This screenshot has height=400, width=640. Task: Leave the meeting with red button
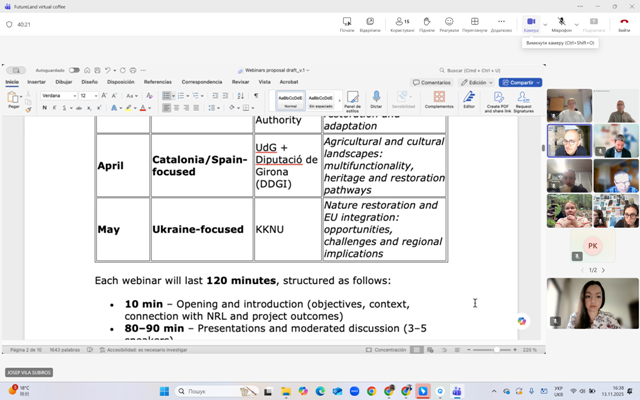623,22
